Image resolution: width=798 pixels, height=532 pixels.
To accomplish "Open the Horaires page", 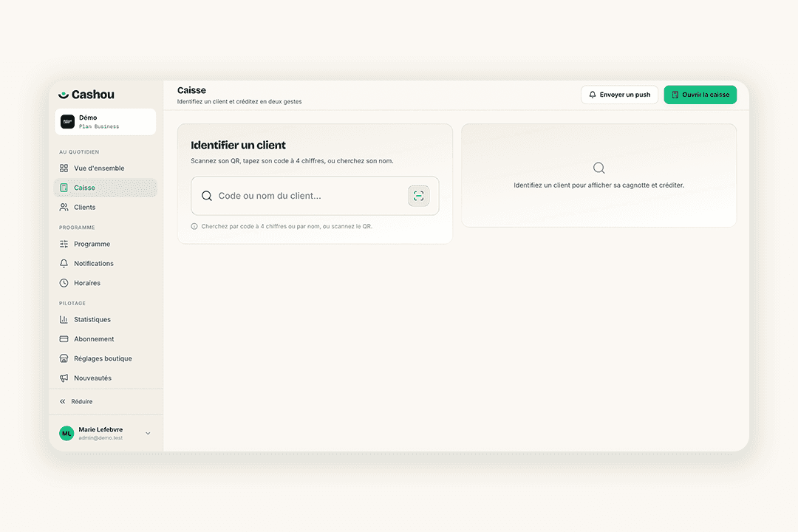I will point(106,283).
